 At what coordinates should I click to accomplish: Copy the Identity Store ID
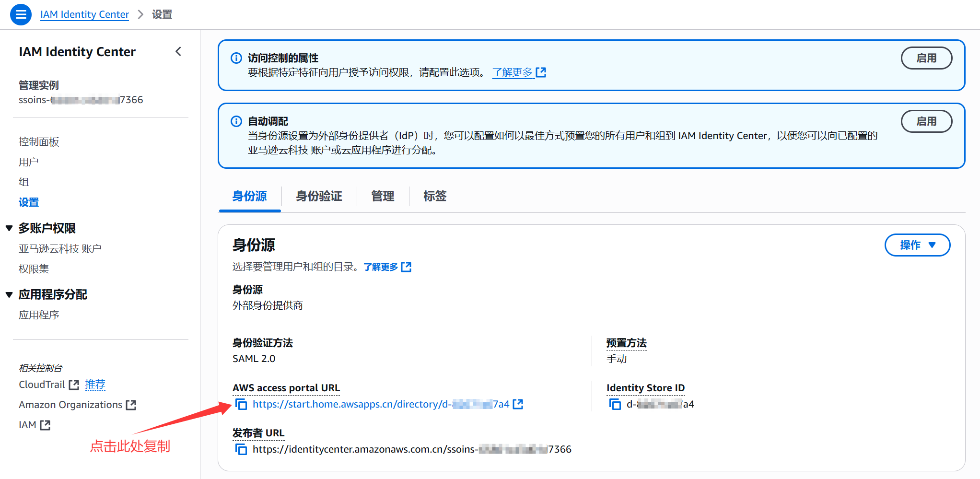tap(615, 404)
